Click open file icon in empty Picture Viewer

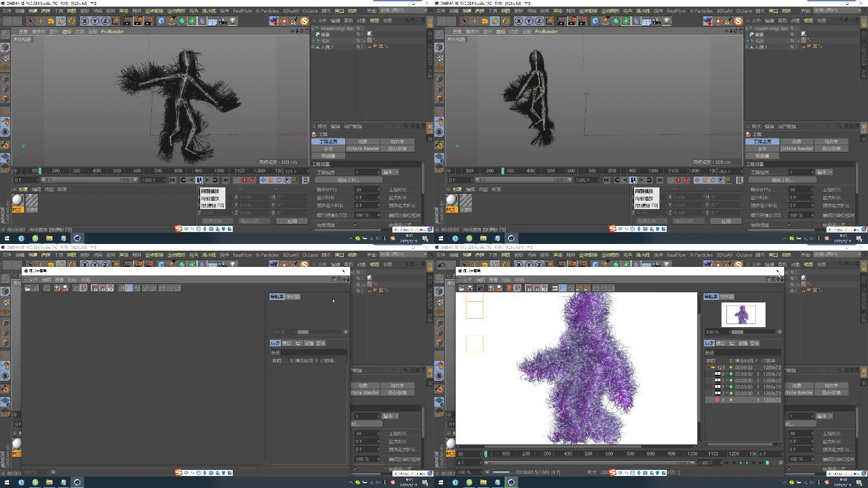[28, 288]
